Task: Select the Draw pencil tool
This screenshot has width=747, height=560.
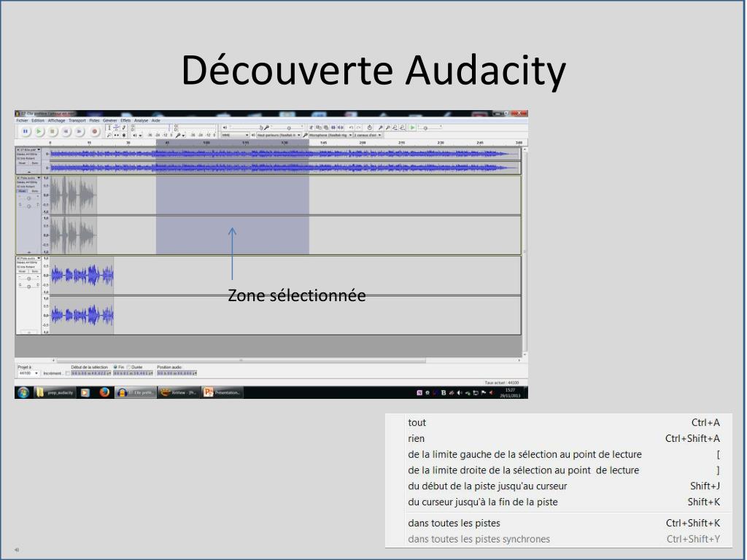Action: (x=124, y=128)
